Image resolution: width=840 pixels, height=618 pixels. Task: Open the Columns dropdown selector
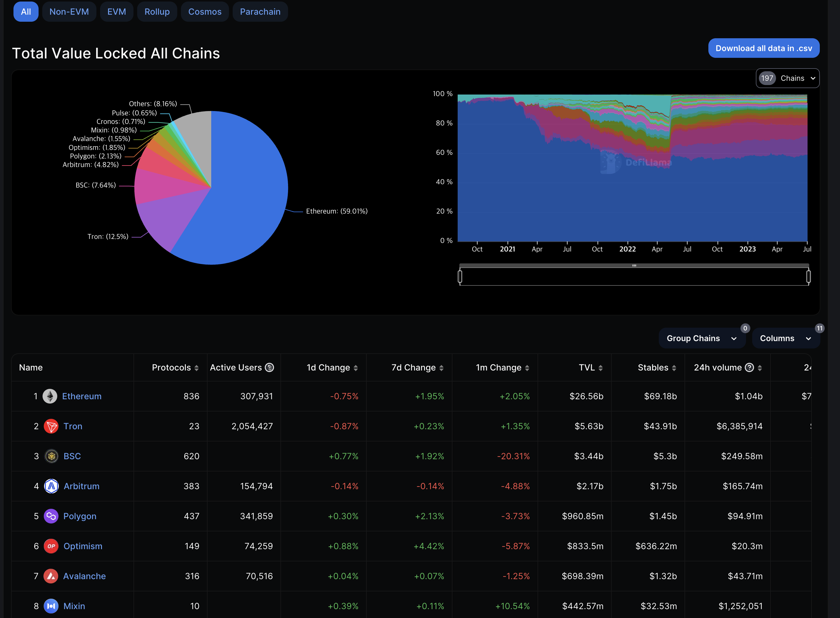coord(785,338)
